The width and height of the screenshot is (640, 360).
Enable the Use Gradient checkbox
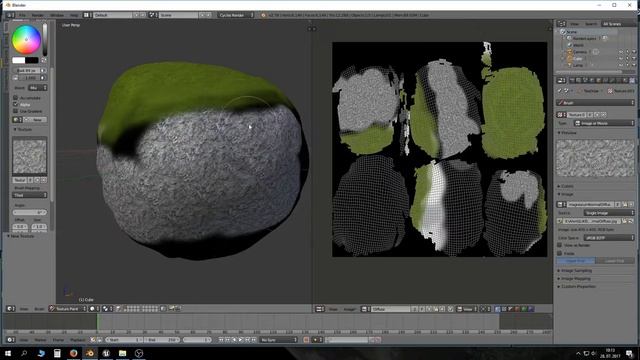(x=16, y=111)
